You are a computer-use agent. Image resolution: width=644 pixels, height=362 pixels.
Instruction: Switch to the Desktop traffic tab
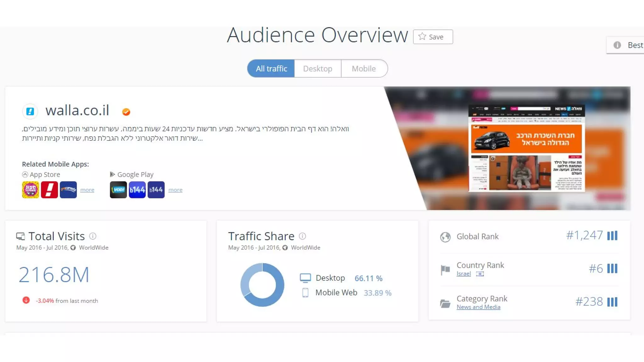pyautogui.click(x=318, y=69)
